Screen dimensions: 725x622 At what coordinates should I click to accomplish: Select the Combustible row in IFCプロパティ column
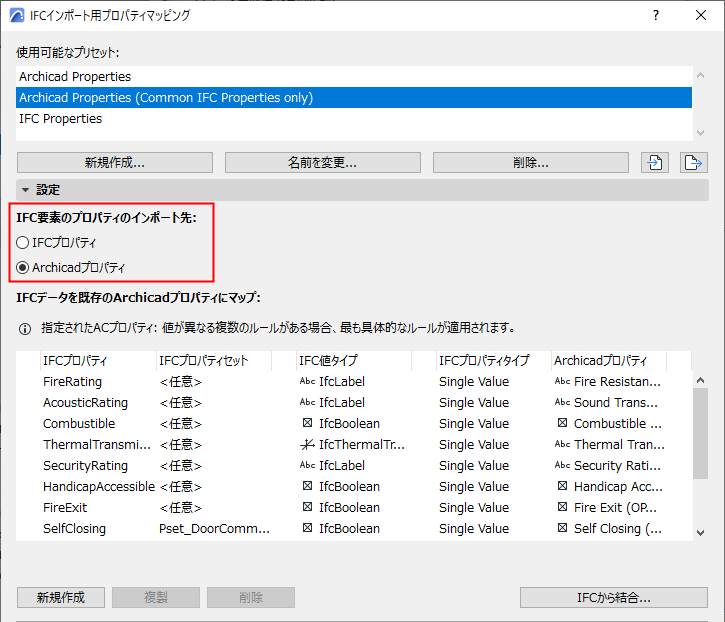(x=79, y=424)
